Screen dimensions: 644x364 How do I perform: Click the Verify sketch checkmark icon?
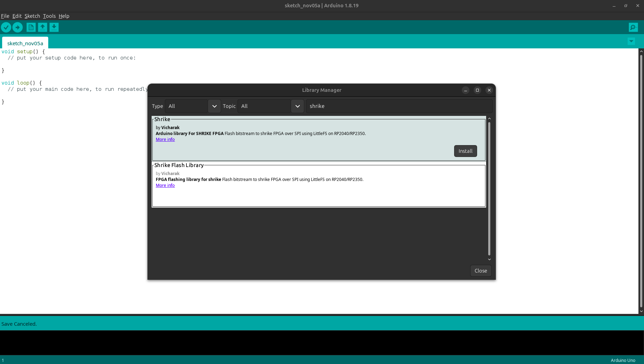pos(6,27)
